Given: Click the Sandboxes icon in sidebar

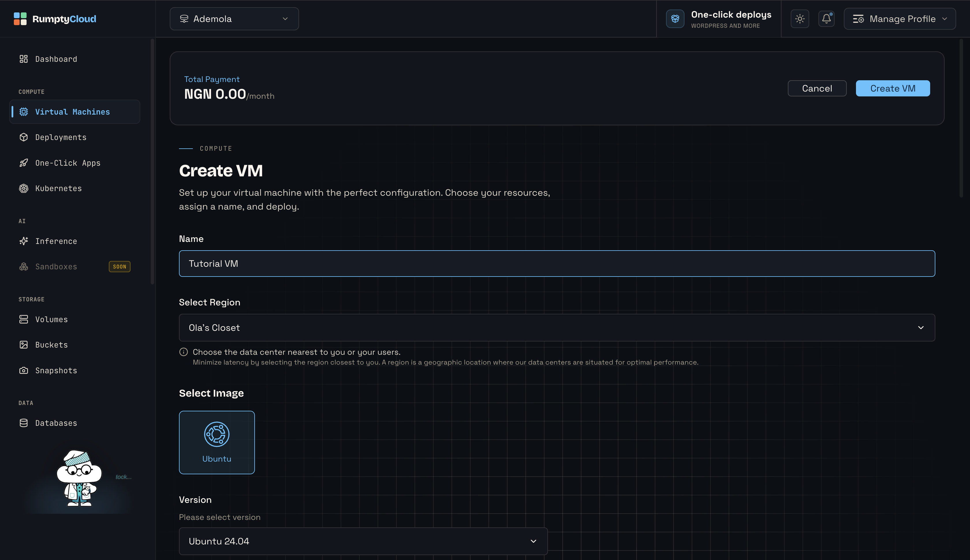Looking at the screenshot, I should [24, 266].
